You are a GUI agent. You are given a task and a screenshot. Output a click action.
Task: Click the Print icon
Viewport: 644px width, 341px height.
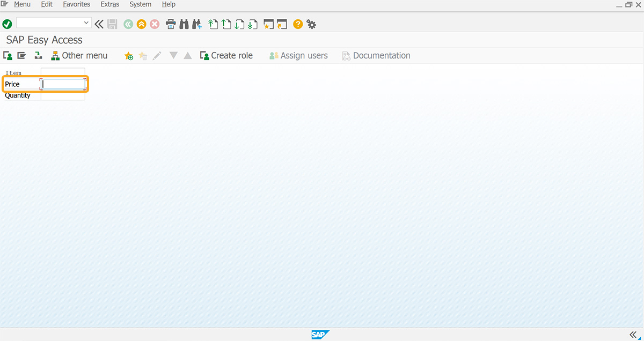(171, 24)
